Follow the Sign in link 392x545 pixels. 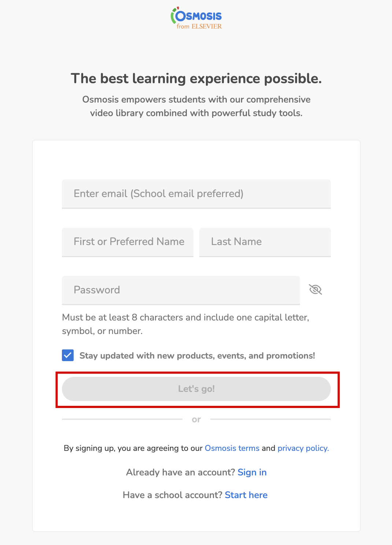pos(252,472)
